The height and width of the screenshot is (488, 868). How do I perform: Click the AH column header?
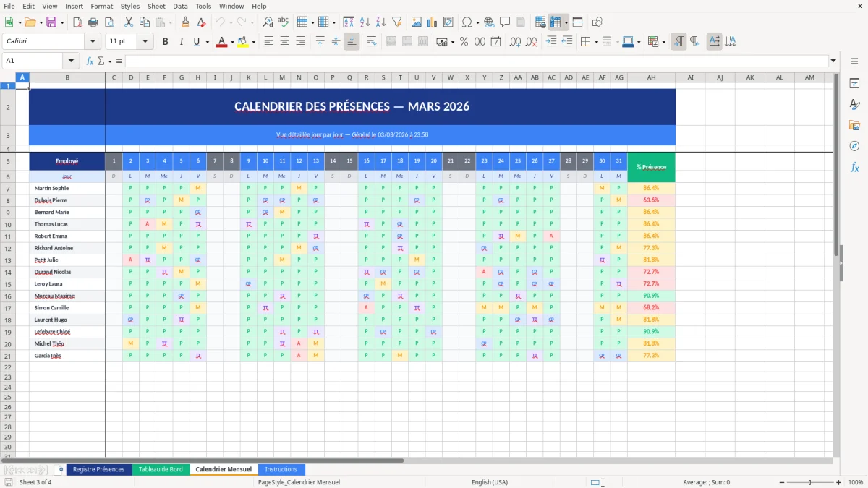[651, 77]
